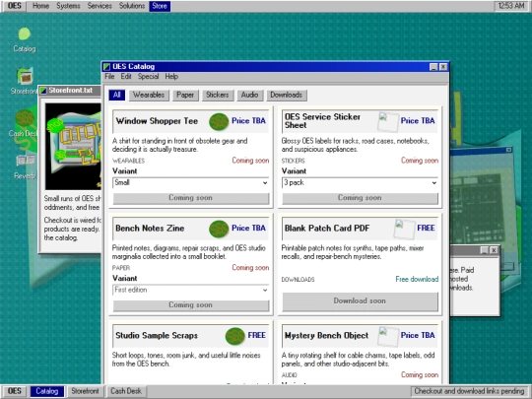Filter catalog by Paper
Image resolution: width=532 pixels, height=399 pixels.
[x=185, y=95]
